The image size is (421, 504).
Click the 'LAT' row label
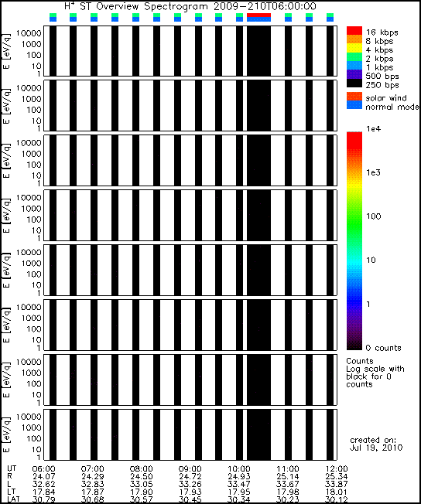pos(13,499)
